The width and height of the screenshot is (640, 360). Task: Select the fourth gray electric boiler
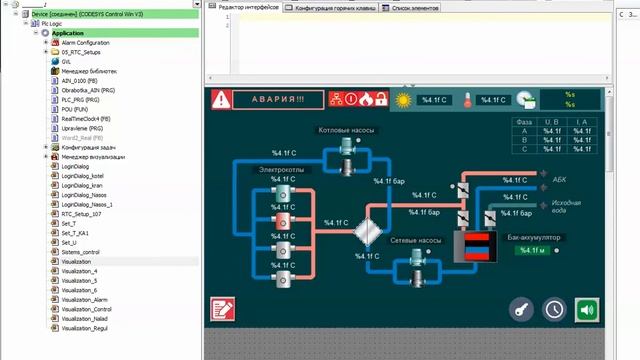pos(282,279)
